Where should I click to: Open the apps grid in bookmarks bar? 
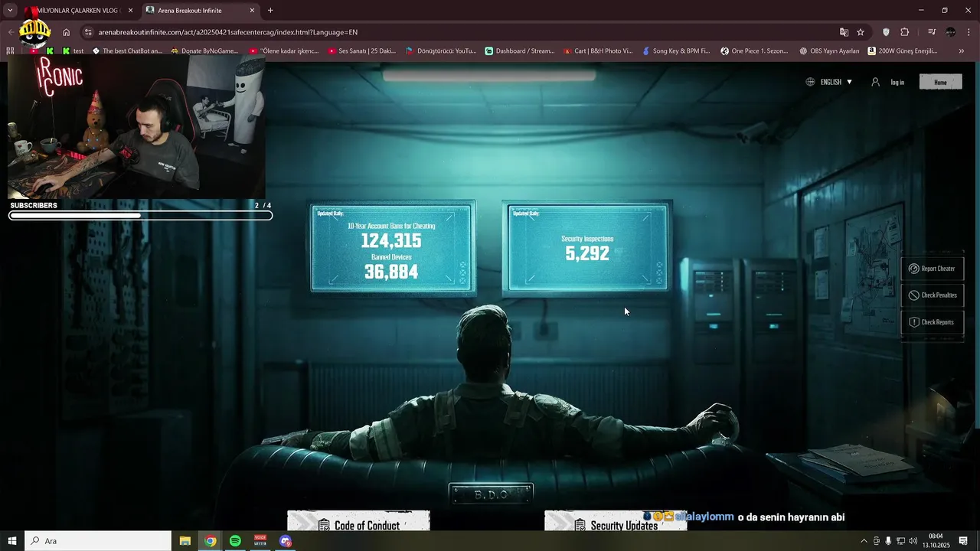tap(10, 51)
